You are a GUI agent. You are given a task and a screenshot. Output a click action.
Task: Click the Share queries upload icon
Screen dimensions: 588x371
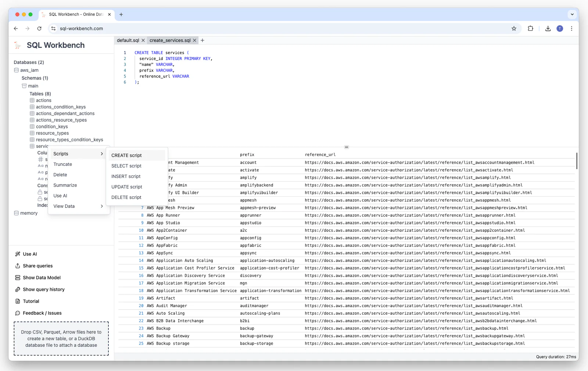tap(18, 266)
